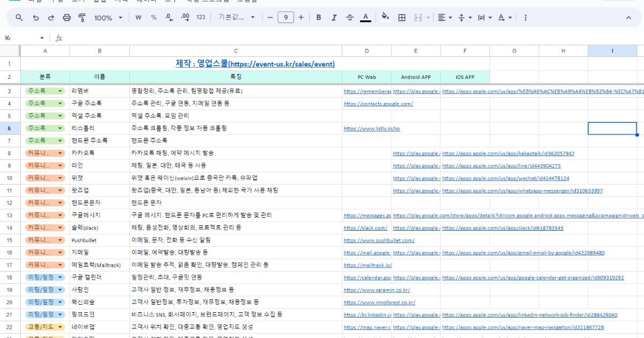
Task: Open the 기본값 font dropdown
Action: coord(235,17)
